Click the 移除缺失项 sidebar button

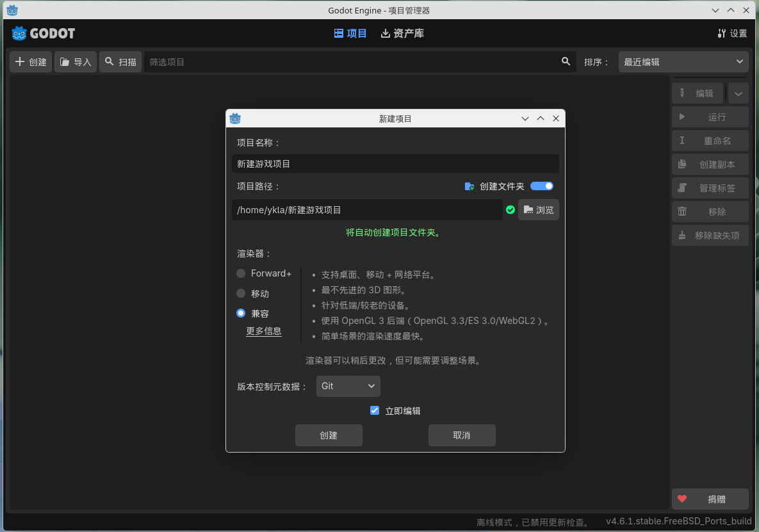click(710, 236)
